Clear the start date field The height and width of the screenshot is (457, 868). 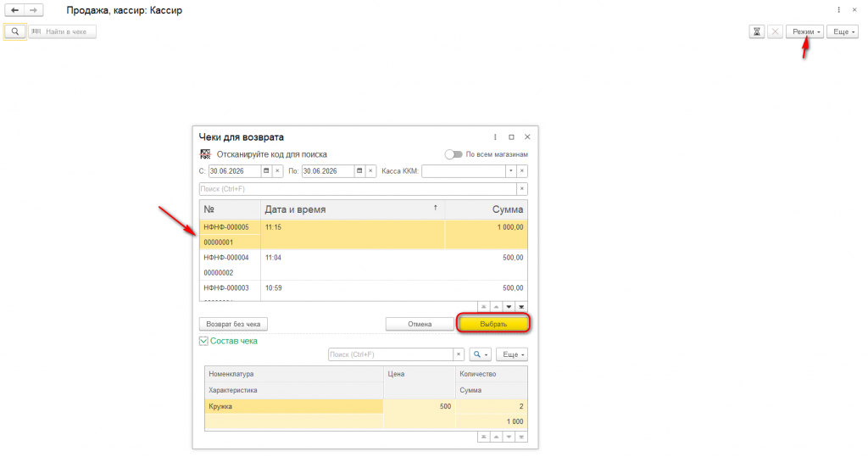(x=278, y=171)
